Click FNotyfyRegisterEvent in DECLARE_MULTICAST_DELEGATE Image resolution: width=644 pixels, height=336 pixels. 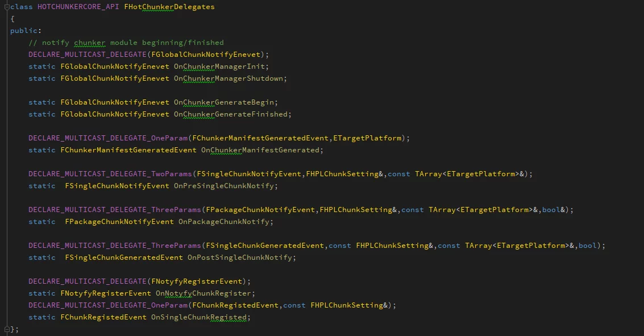pyautogui.click(x=197, y=281)
